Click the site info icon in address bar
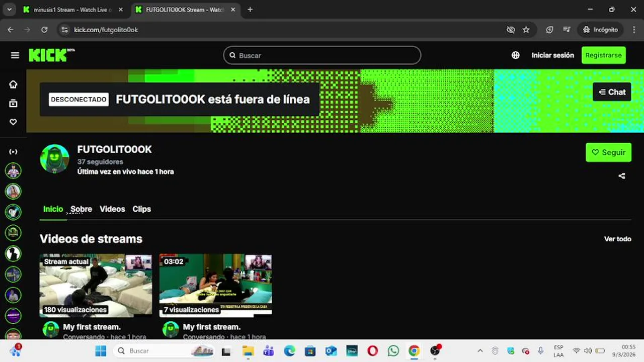Viewport: 644px width, 362px height. click(x=64, y=30)
